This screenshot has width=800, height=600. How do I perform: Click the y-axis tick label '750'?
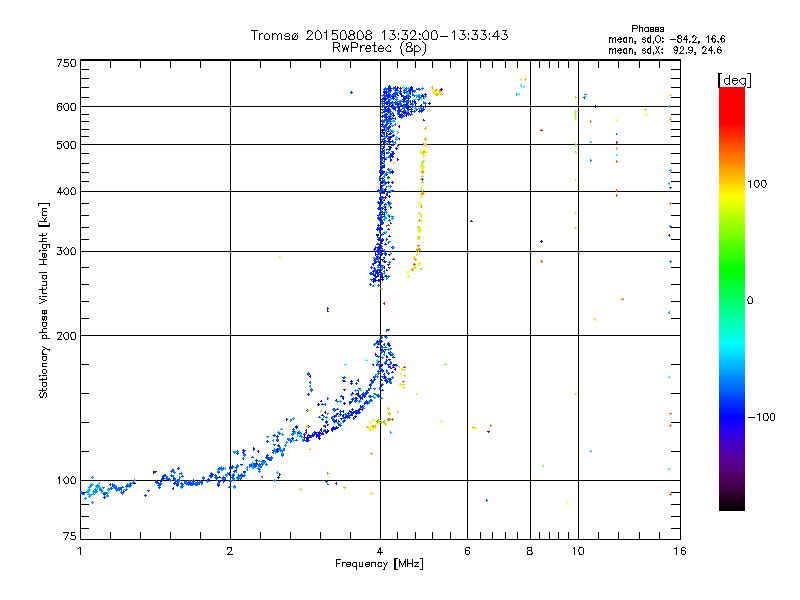66,63
